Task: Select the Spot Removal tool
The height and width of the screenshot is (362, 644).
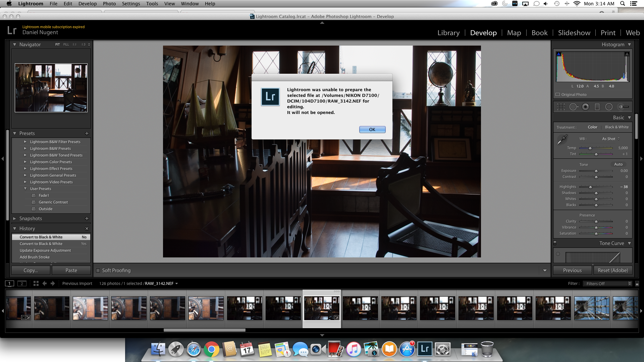Action: point(574,107)
